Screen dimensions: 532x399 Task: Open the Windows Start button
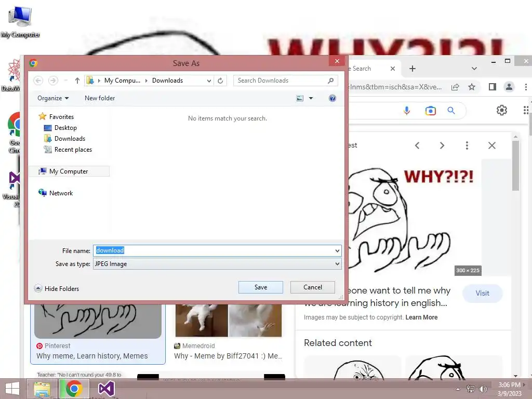[x=12, y=389]
